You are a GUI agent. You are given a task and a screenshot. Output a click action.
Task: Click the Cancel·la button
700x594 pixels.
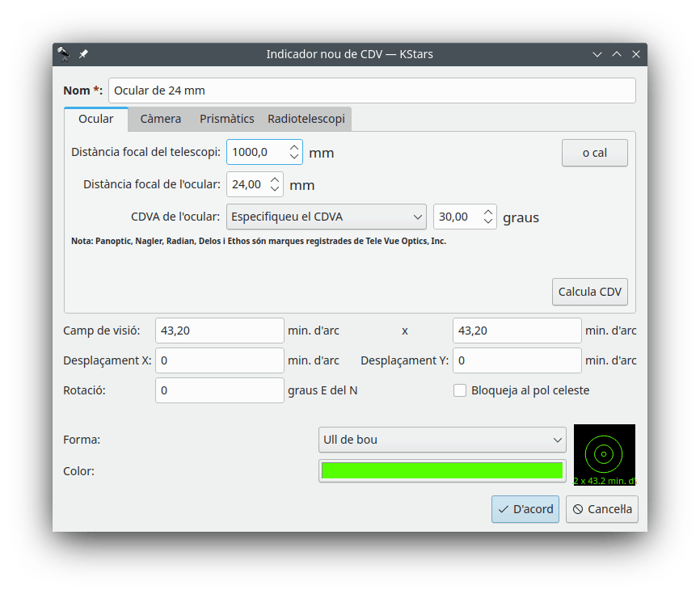(x=601, y=509)
